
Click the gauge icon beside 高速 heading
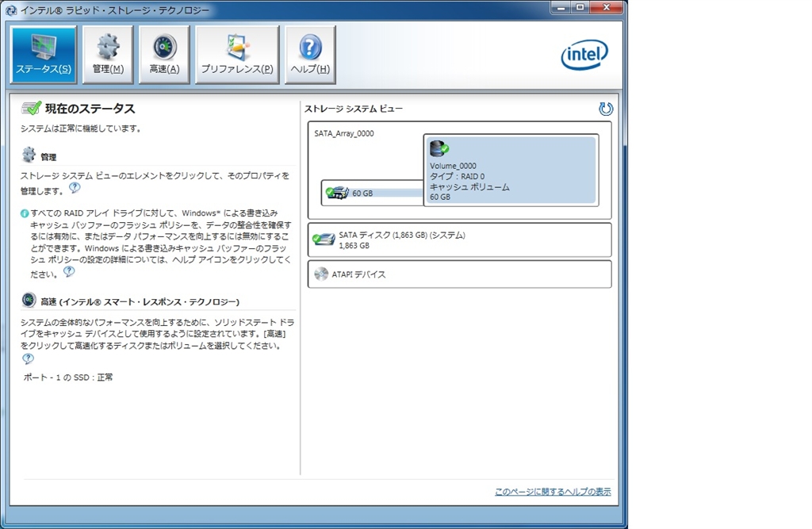pyautogui.click(x=29, y=300)
